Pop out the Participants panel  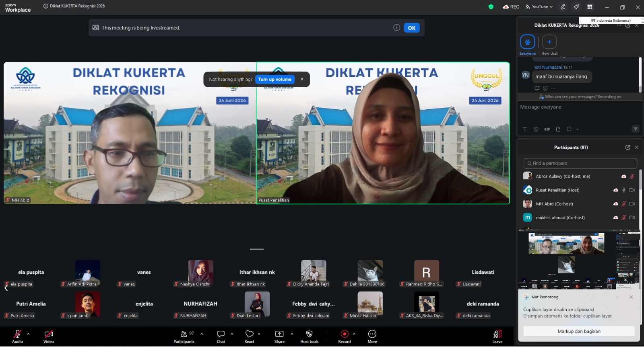[x=627, y=147]
